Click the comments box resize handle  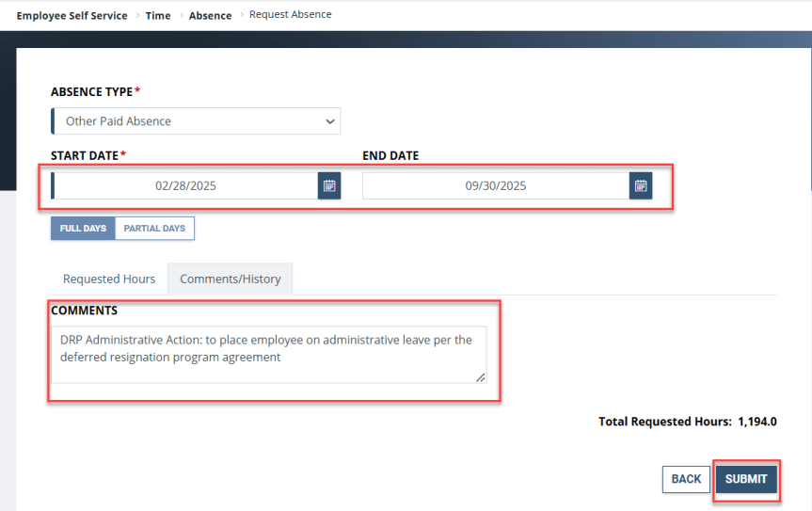(481, 377)
